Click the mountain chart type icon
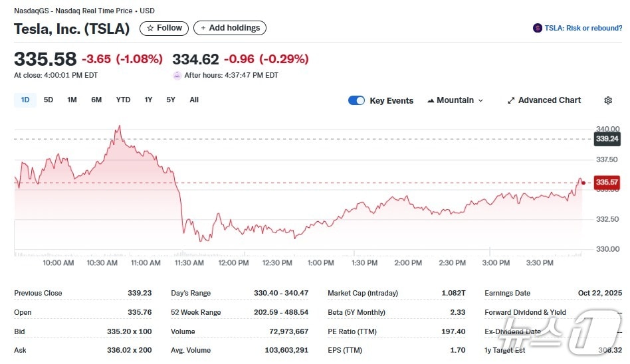630x364 pixels. [x=431, y=100]
